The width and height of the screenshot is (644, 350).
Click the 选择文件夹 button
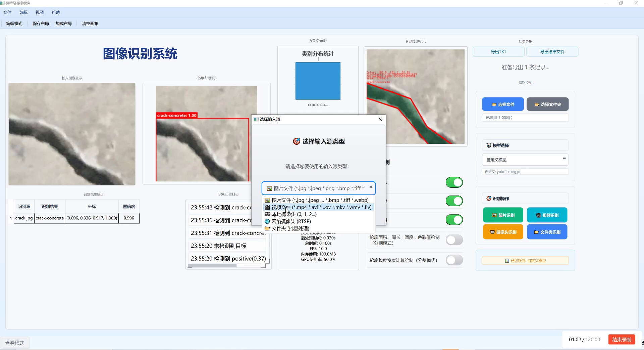(547, 104)
